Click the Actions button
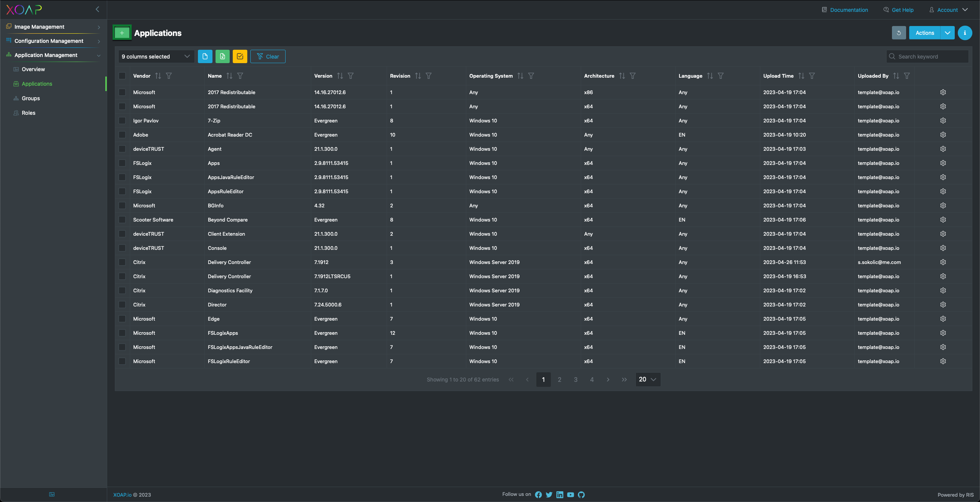This screenshot has width=980, height=502. coord(924,33)
